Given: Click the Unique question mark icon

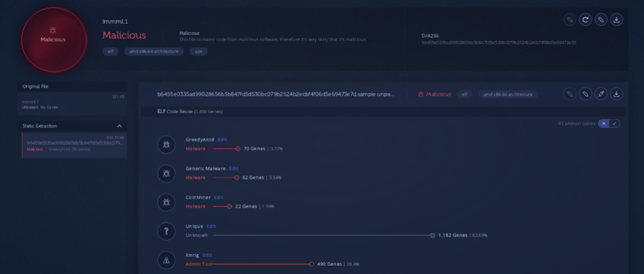Looking at the screenshot, I should pos(166,231).
